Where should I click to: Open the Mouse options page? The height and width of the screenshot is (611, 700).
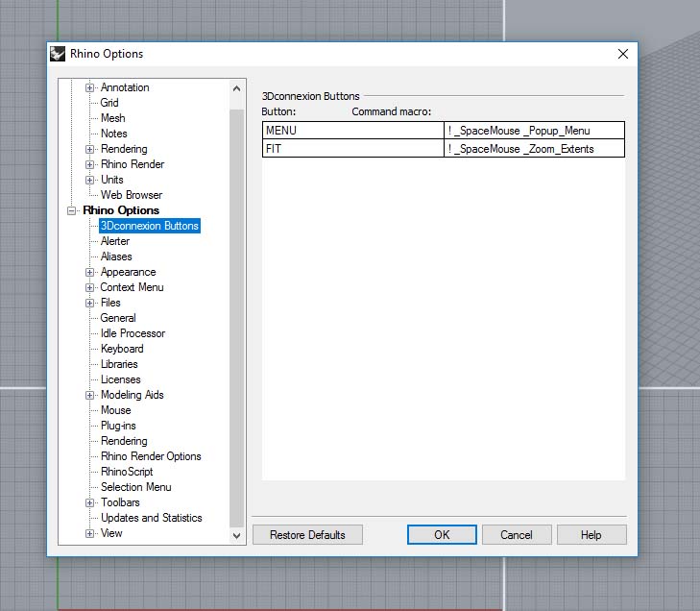point(115,410)
